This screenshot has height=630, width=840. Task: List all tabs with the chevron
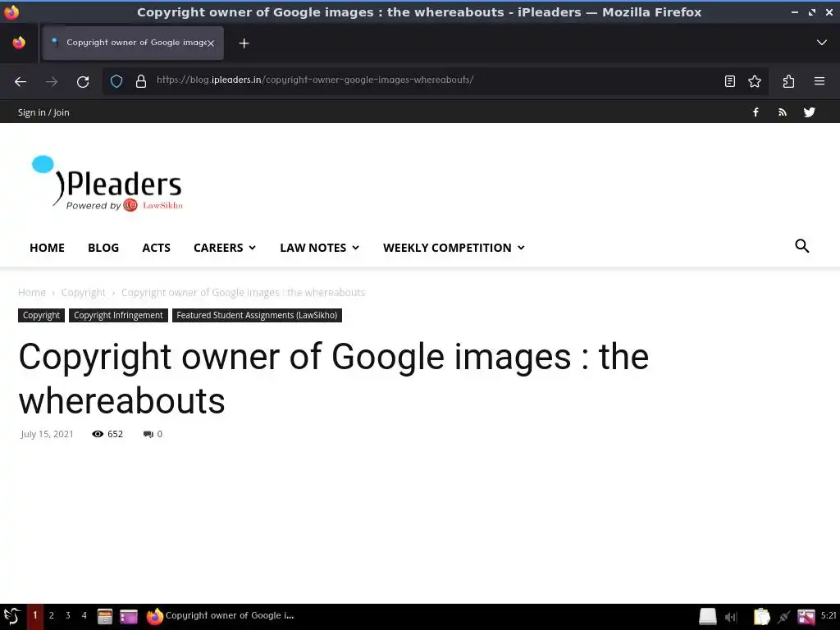[821, 43]
